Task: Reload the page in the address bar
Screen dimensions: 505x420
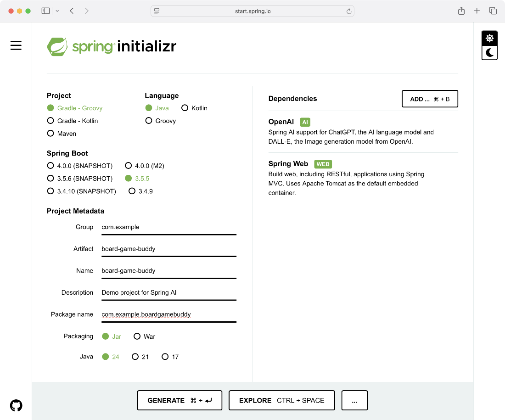Action: pyautogui.click(x=349, y=11)
